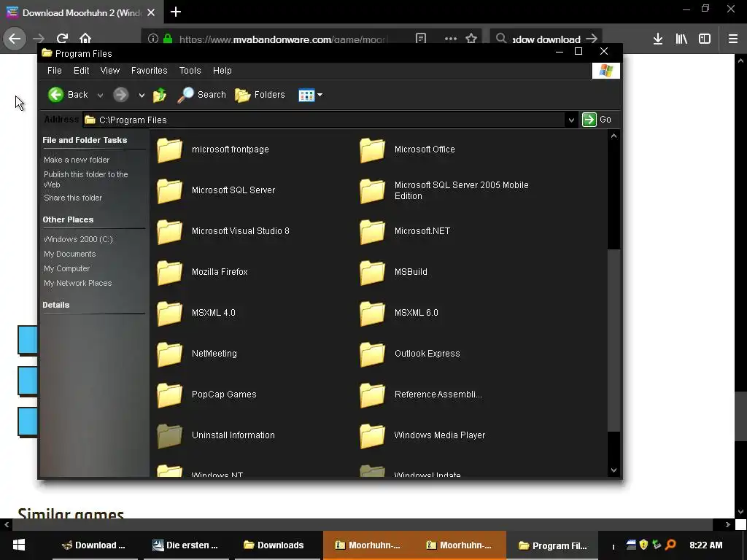Screen dimensions: 747x560
Task: Open the File menu
Action: pyautogui.click(x=54, y=71)
